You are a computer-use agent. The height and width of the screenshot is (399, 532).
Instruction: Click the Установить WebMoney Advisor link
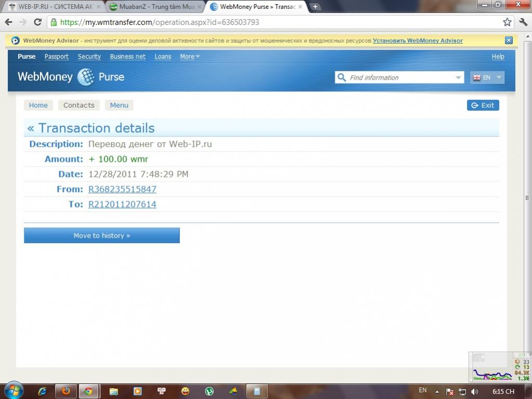tap(418, 41)
